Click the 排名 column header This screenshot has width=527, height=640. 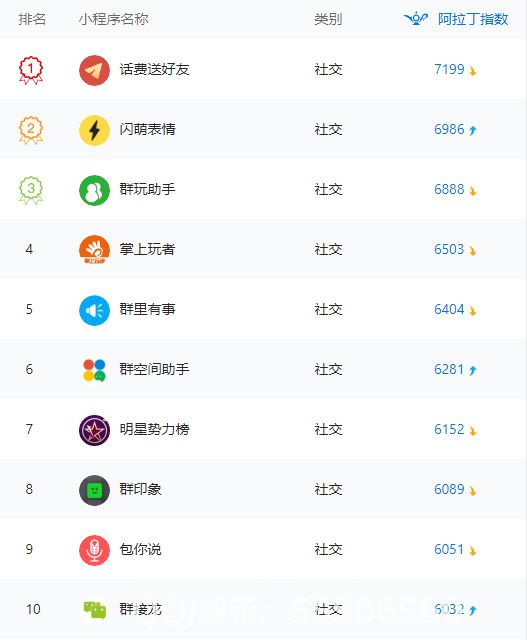coord(32,19)
